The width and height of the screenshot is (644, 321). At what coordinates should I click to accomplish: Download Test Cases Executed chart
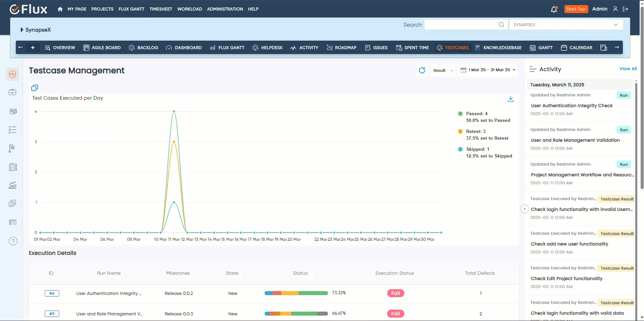tap(511, 99)
